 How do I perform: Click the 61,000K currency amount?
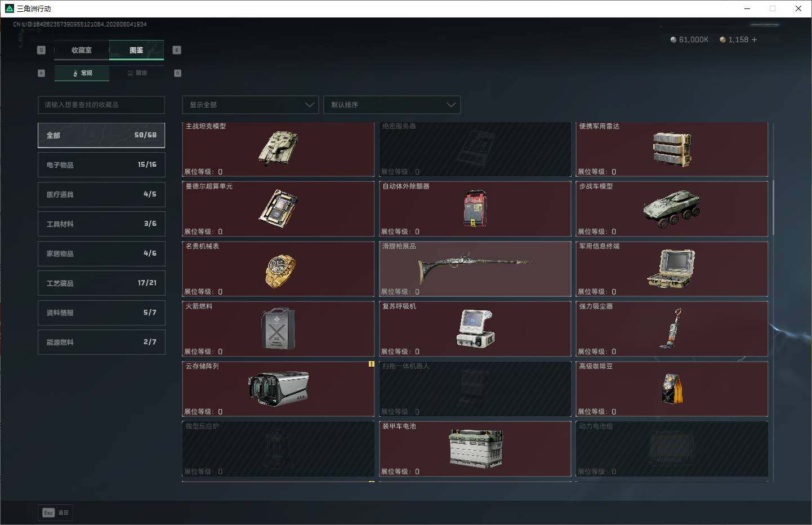point(694,39)
